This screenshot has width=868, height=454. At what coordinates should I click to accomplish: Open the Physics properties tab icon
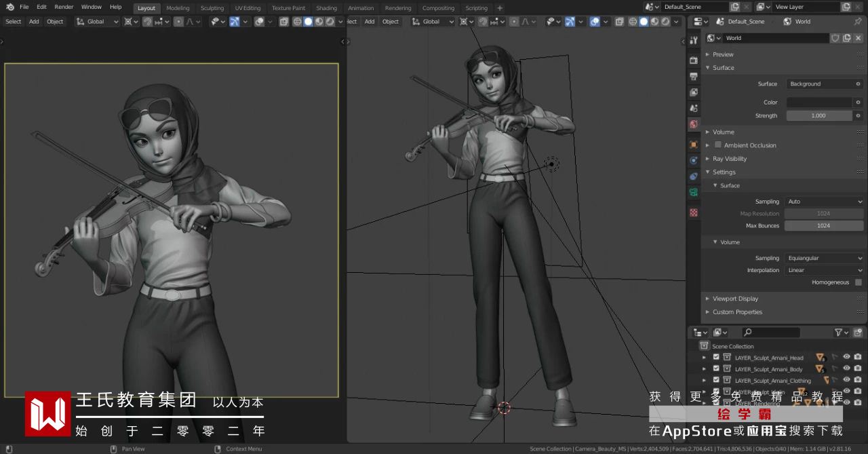pyautogui.click(x=694, y=160)
